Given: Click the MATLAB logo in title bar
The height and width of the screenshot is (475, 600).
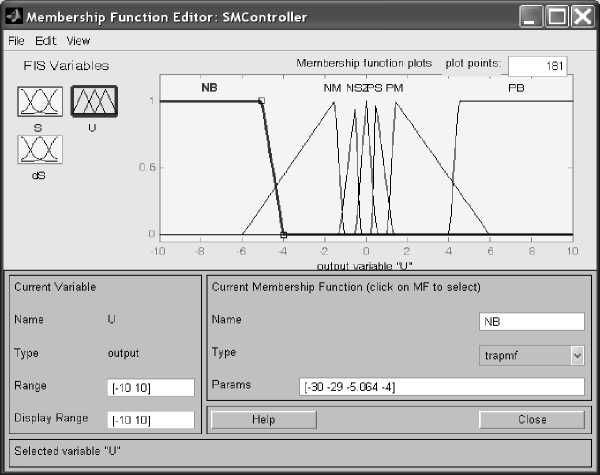Looking at the screenshot, I should pyautogui.click(x=13, y=16).
